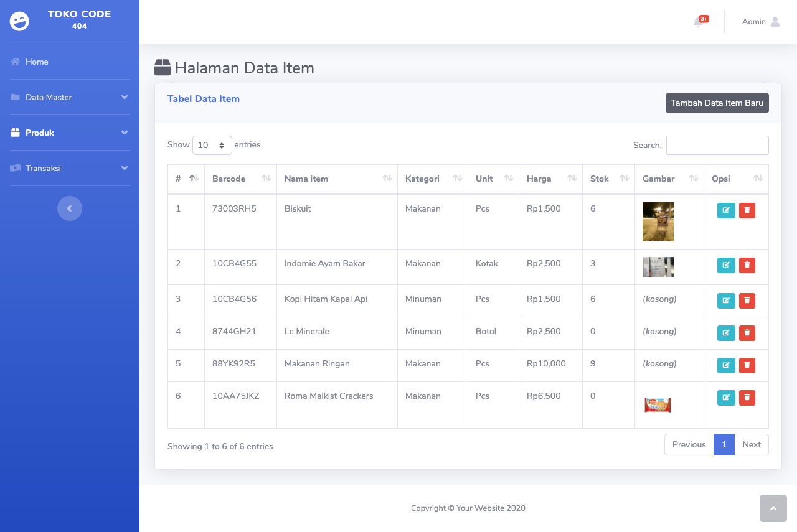
Task: Open the Transaksi menu item
Action: (70, 168)
